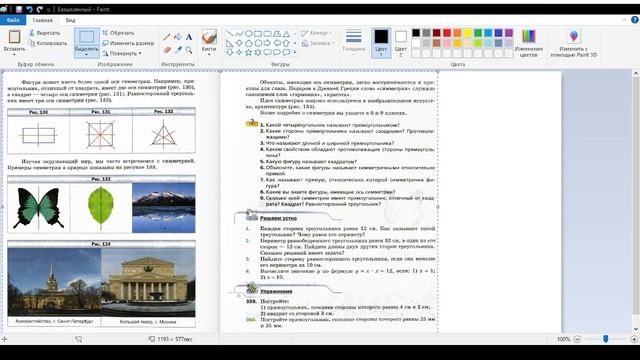Cut selection with Вырезать
Screen dimensions: 640x360
[x=44, y=33]
